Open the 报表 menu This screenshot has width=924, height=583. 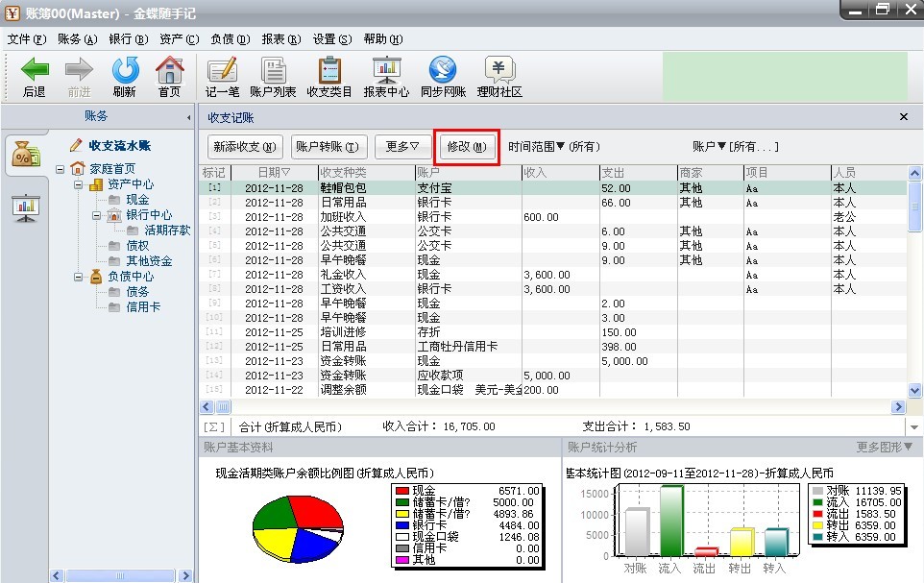(280, 39)
